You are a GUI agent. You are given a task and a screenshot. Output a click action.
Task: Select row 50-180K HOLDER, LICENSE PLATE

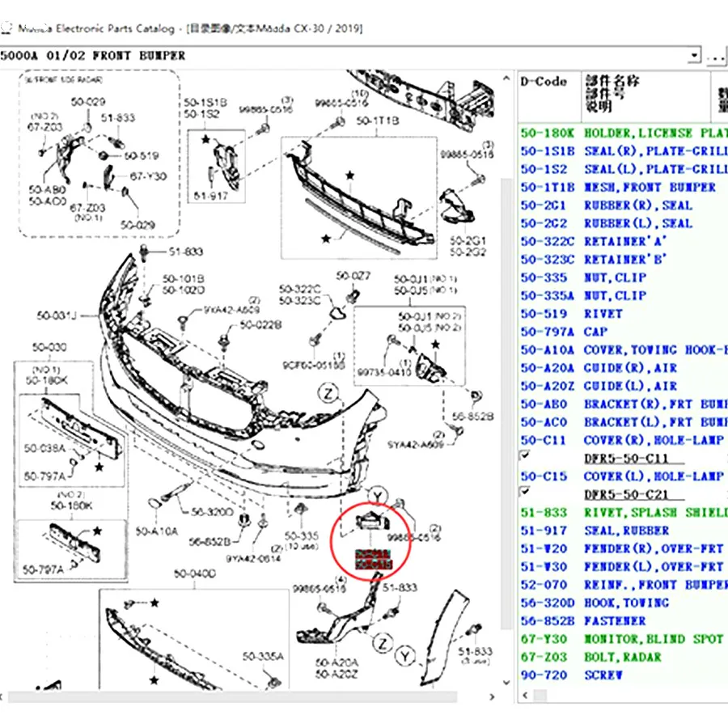tap(623, 133)
